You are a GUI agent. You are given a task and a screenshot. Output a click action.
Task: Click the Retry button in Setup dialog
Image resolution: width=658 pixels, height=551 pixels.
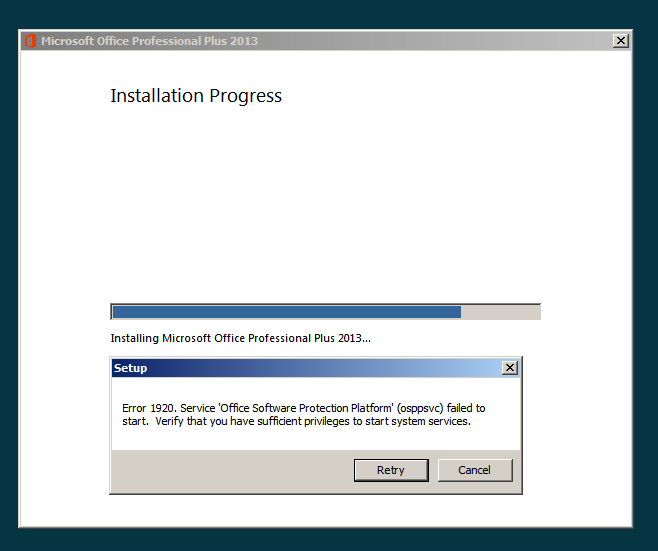click(x=391, y=470)
